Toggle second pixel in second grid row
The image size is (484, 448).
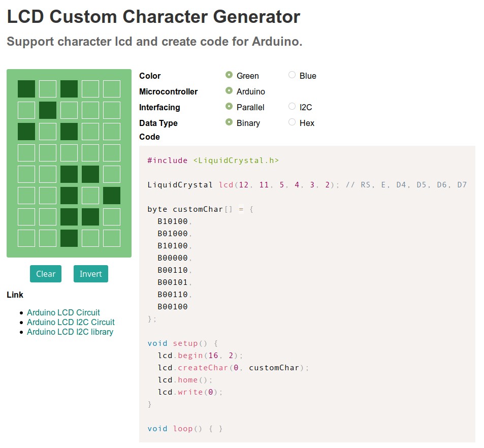click(x=48, y=110)
